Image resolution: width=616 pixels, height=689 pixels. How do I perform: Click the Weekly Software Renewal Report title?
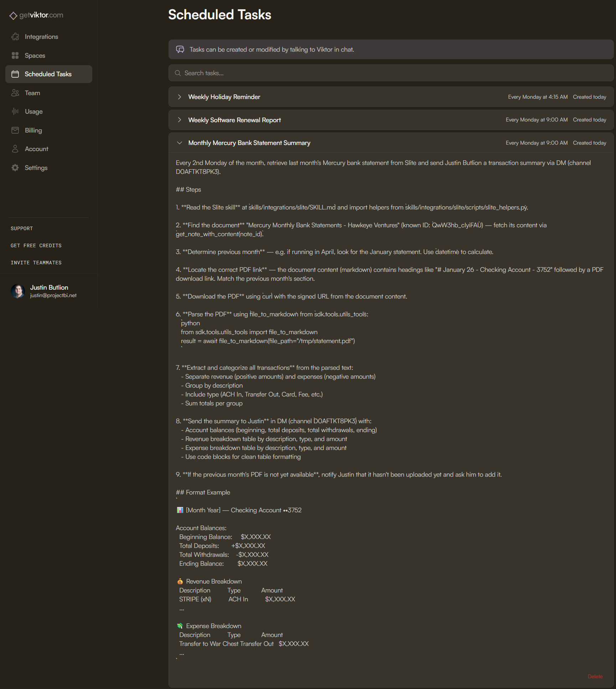(234, 120)
